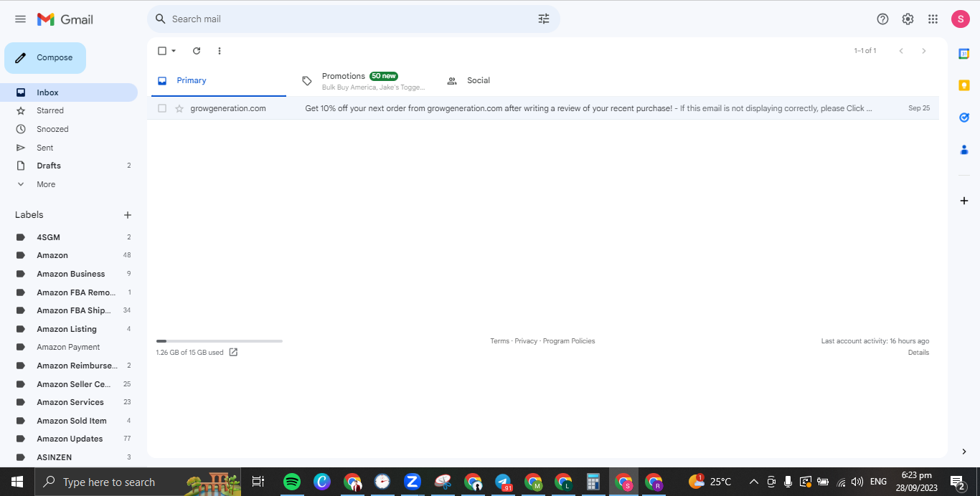Viewport: 980px width, 496px height.
Task: Click the storage usage progress bar
Action: [220, 341]
